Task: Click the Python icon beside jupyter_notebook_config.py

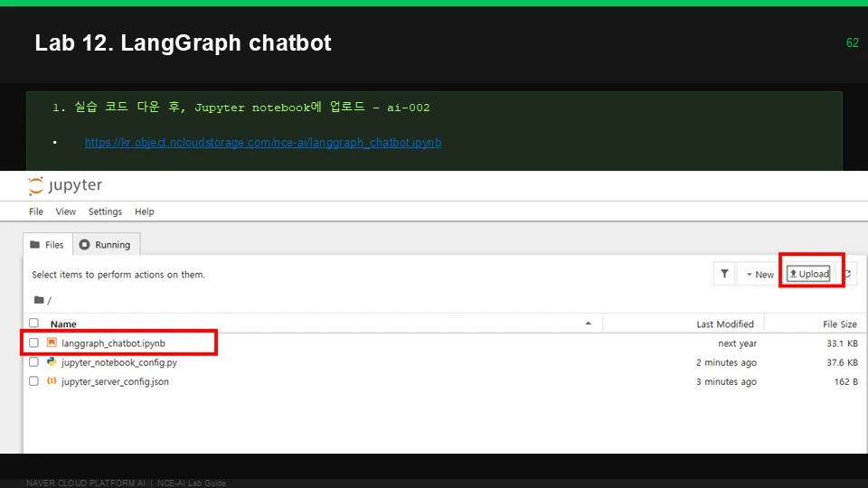Action: tap(52, 361)
